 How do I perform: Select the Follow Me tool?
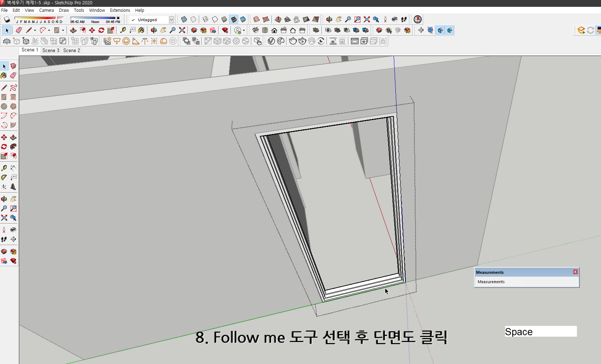click(x=83, y=30)
